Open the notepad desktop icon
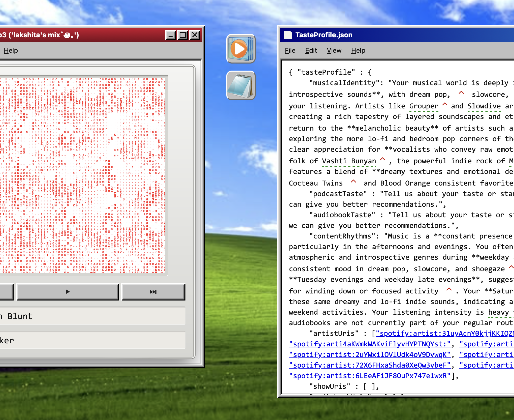Viewport: 514px width, 420px height. (241, 85)
